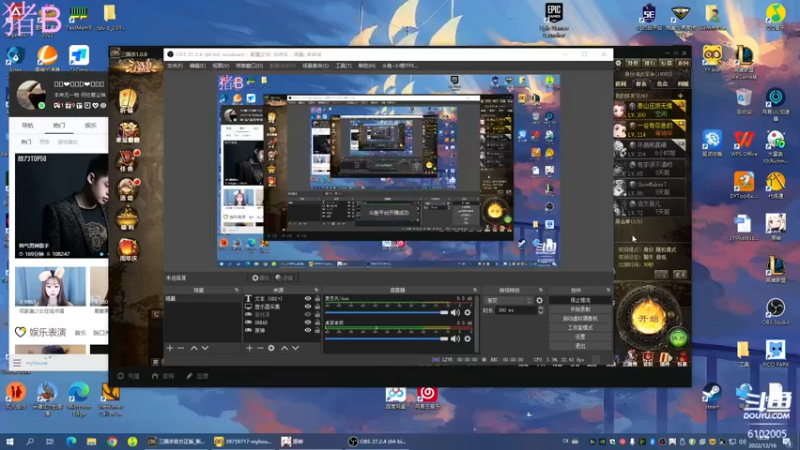Open Epic Games Launcher desktop icon
The width and height of the screenshot is (800, 450).
pyautogui.click(x=554, y=19)
